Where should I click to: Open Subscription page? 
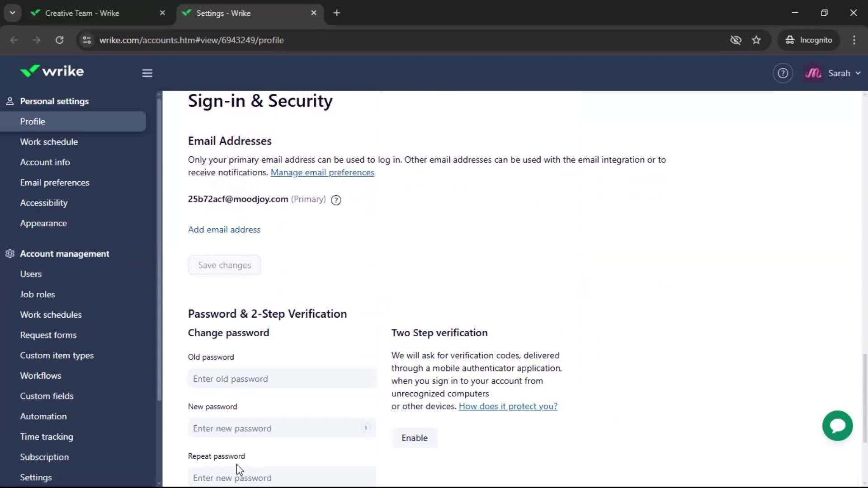(x=44, y=457)
